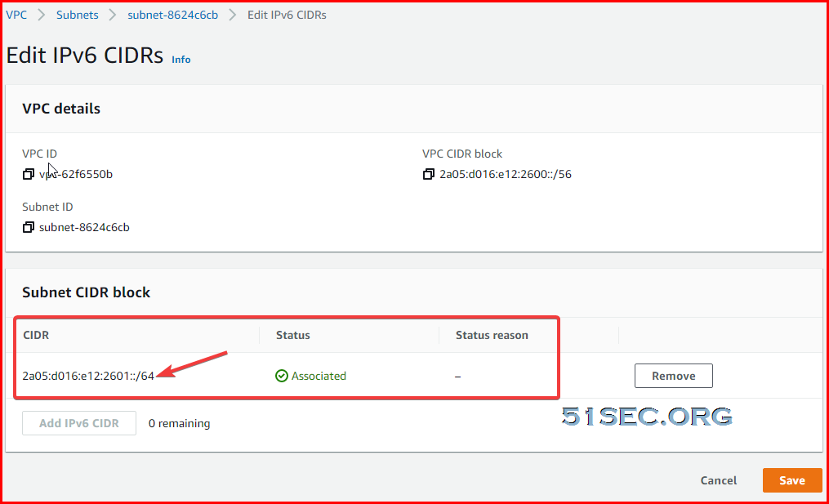The width and height of the screenshot is (829, 504).
Task: Click the Associated status text
Action: (x=319, y=376)
